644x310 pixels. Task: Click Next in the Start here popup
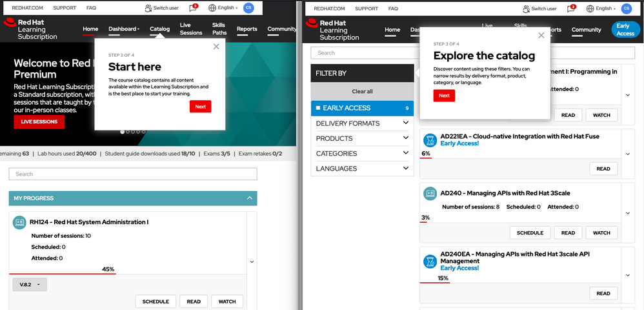200,107
